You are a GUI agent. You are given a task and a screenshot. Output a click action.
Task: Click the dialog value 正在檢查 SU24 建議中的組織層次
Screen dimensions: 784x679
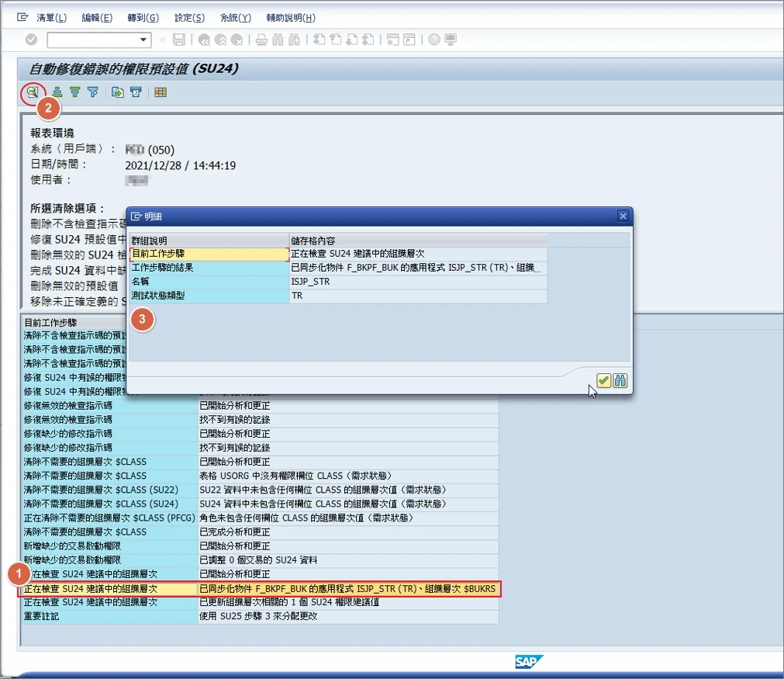point(419,254)
